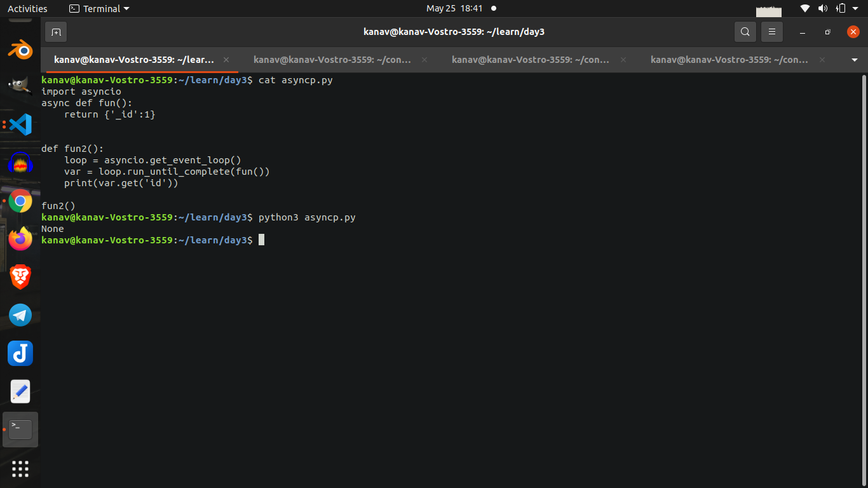
Task: Launch Blender from the dock
Action: (20, 48)
